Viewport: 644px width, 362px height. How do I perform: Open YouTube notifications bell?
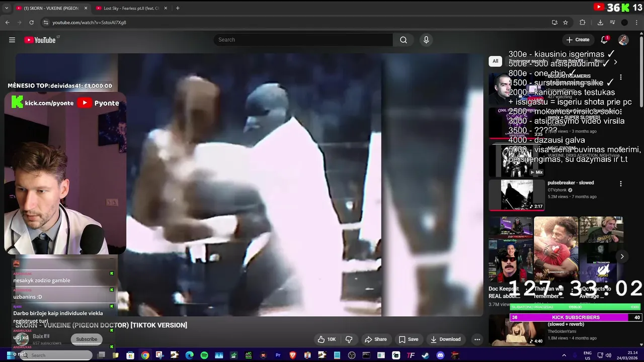[604, 40]
